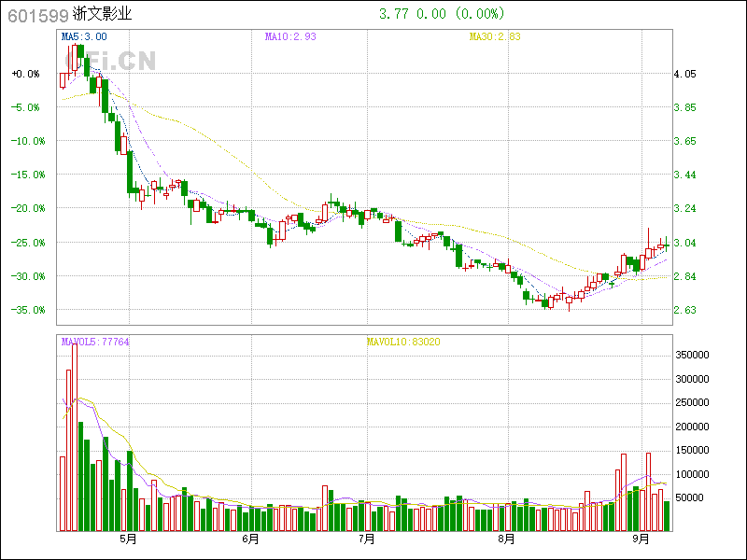Click the 2.63 price axis label

[684, 310]
